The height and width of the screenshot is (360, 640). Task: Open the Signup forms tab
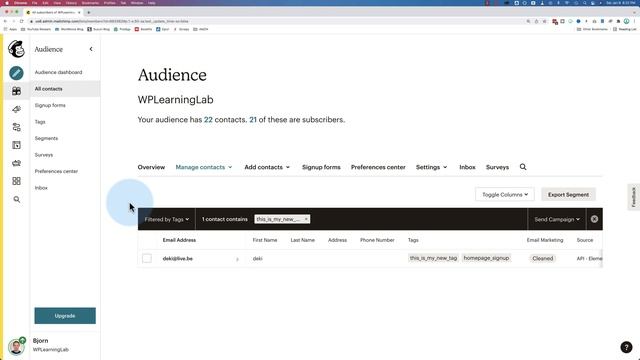click(x=321, y=167)
